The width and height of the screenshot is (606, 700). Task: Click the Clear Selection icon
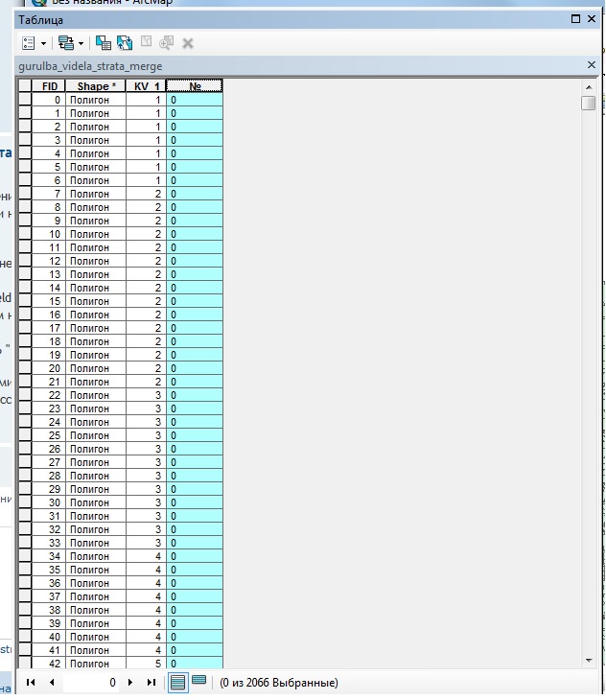click(146, 42)
